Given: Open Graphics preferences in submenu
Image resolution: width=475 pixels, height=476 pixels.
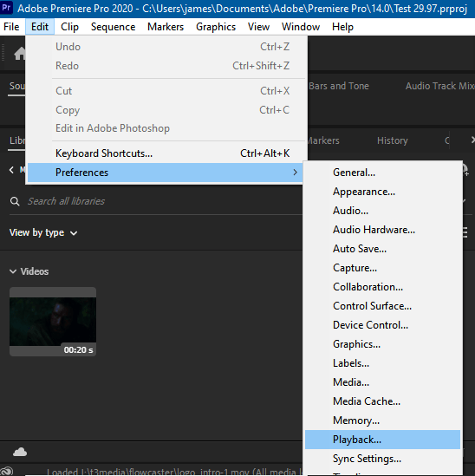Looking at the screenshot, I should pyautogui.click(x=382, y=344).
